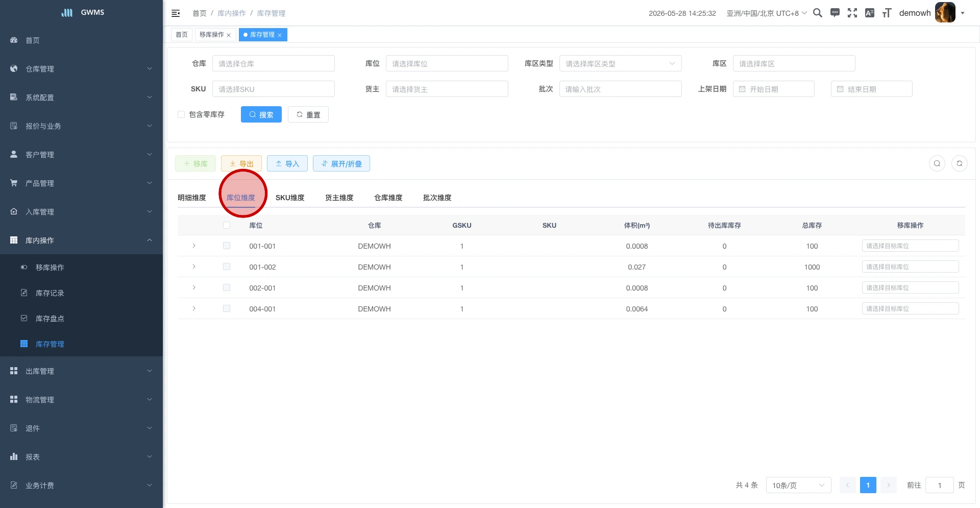The height and width of the screenshot is (508, 980).
Task: Switch to the SKU维度 tab
Action: 290,198
